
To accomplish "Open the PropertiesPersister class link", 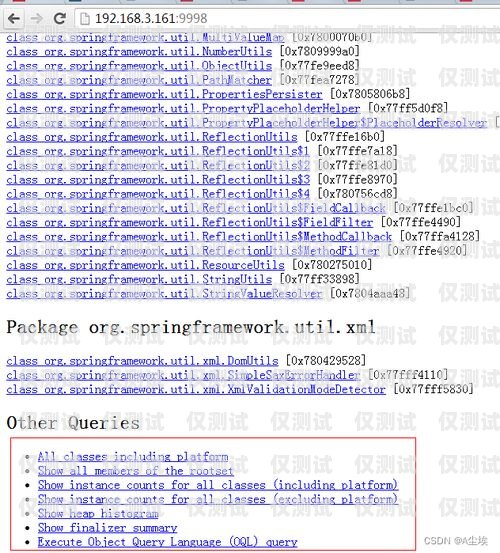I will (164, 95).
